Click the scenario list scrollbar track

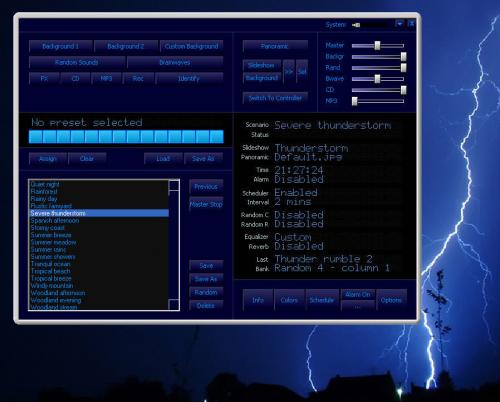pyautogui.click(x=174, y=245)
